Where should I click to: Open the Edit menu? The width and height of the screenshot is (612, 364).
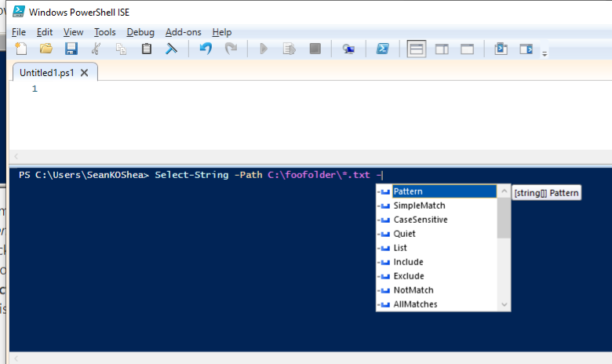(x=45, y=32)
